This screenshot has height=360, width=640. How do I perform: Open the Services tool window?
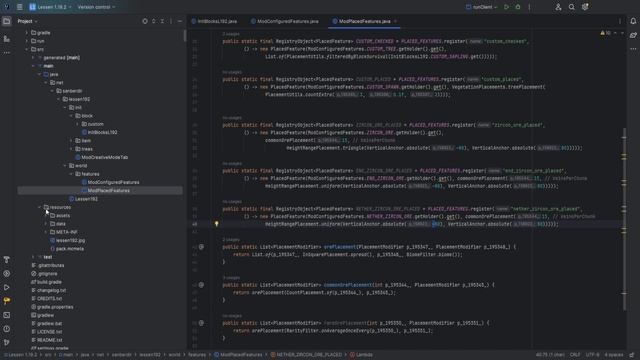tap(7, 273)
